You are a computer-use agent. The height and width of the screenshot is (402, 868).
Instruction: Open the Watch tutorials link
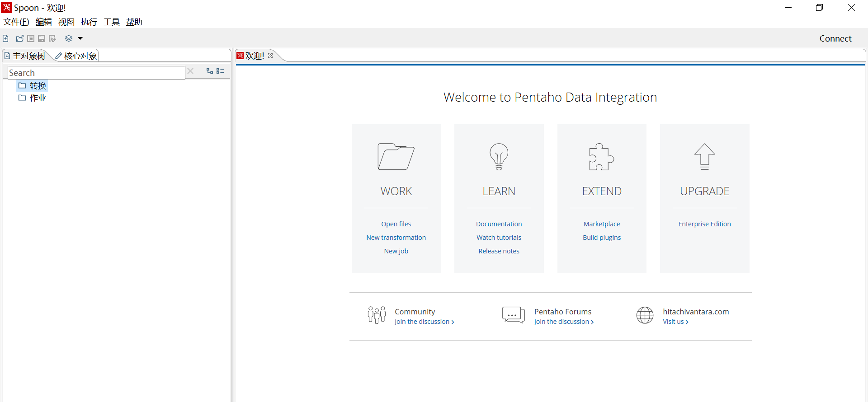499,238
